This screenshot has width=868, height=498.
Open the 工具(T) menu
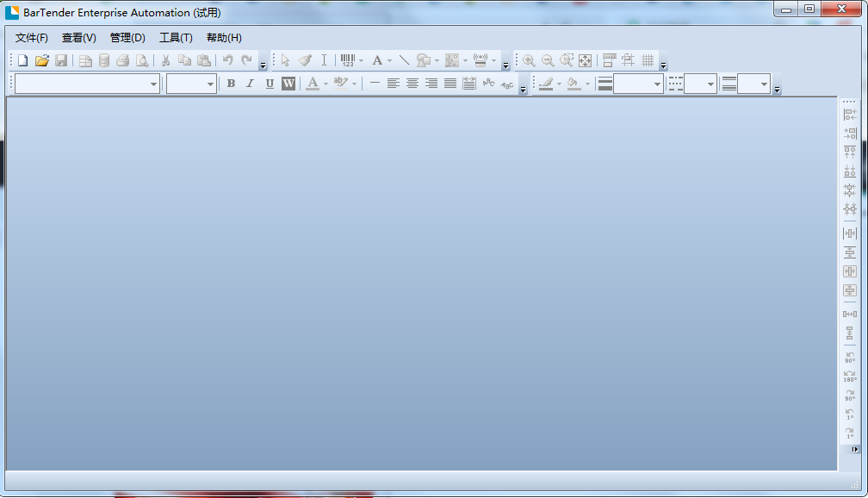(176, 38)
